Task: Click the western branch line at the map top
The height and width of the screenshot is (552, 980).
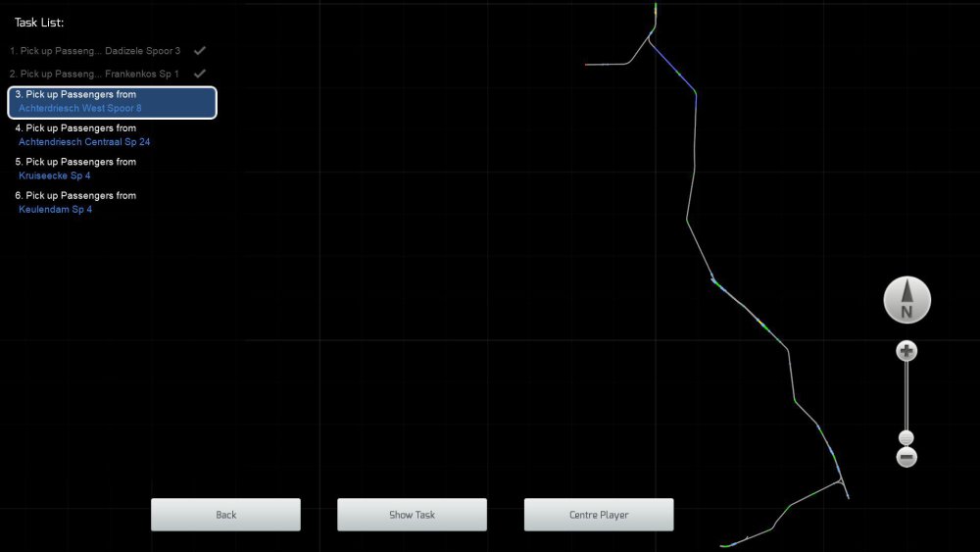Action: 610,65
